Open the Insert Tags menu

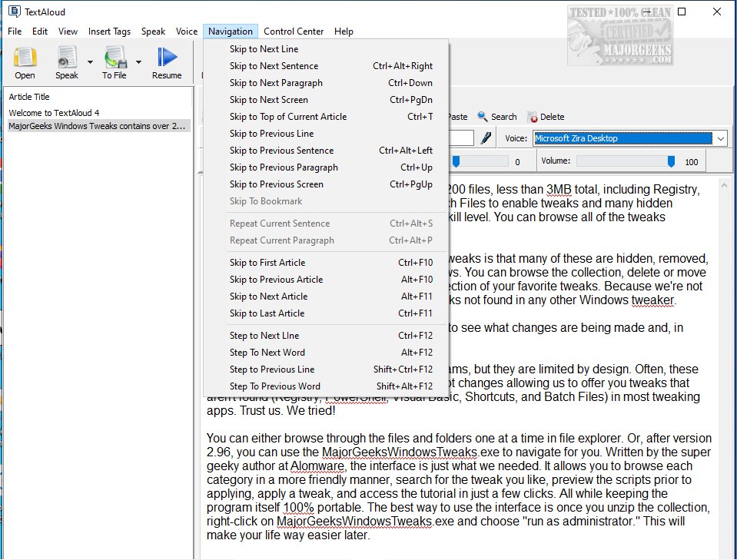[x=110, y=31]
